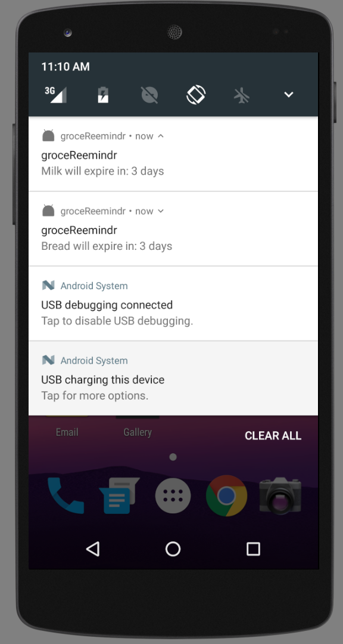This screenshot has width=343, height=644.
Task: Open the battery quick settings tile
Action: 103,95
